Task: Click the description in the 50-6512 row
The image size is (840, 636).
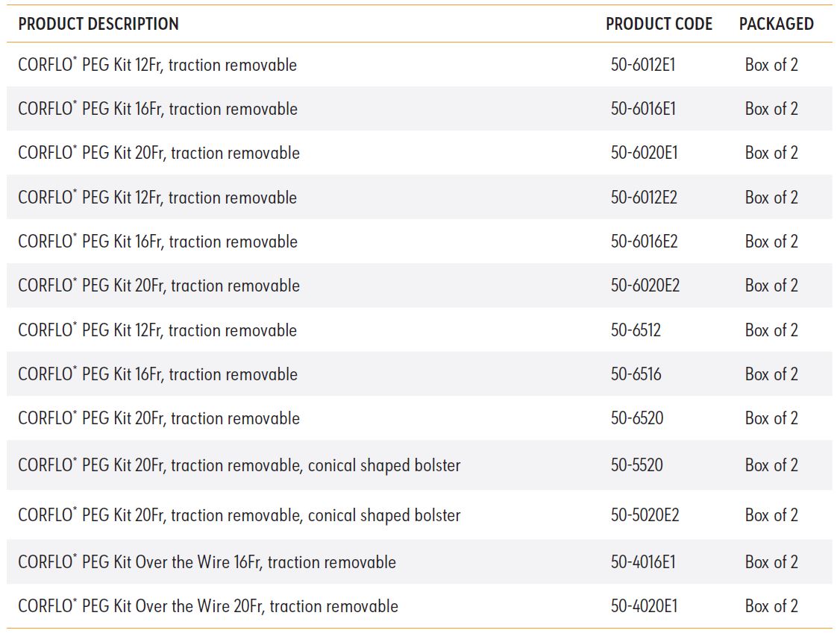Action: 157,330
